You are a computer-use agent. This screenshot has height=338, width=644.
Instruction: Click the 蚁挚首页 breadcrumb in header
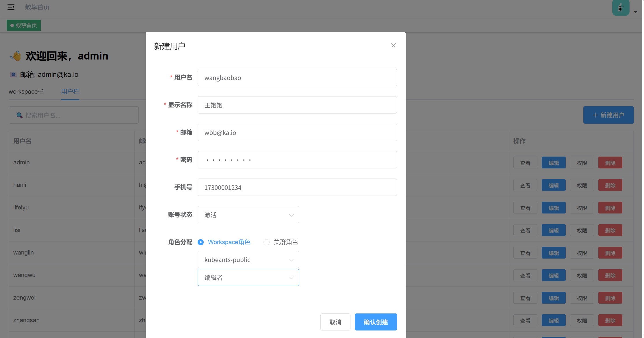tap(37, 7)
